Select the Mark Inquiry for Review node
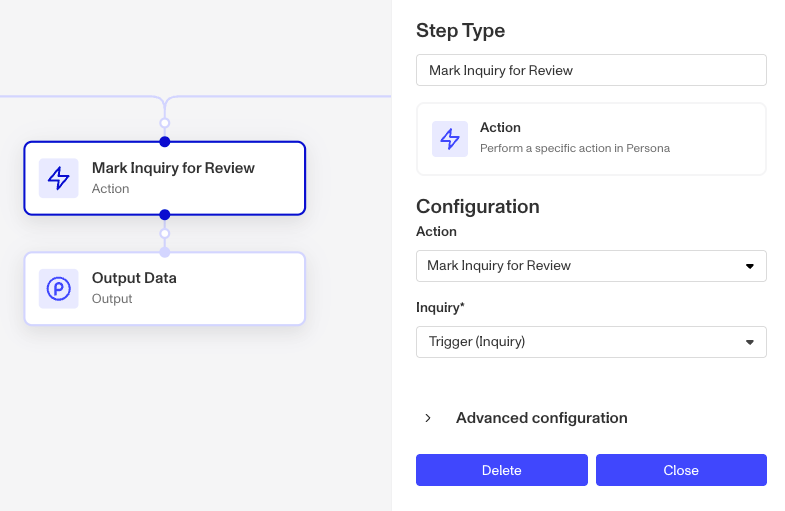Screen dimensions: 785x511 [x=165, y=178]
